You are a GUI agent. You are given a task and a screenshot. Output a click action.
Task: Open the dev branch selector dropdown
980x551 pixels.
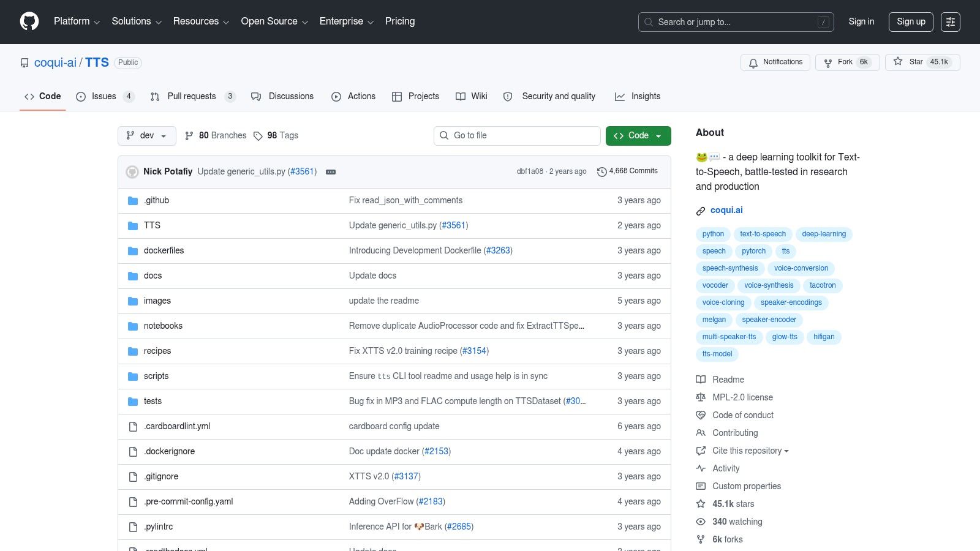pyautogui.click(x=147, y=136)
